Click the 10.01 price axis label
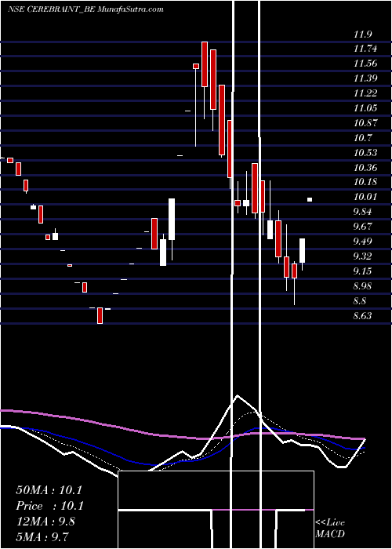Image resolution: width=392 pixels, height=549 pixels. 365,197
